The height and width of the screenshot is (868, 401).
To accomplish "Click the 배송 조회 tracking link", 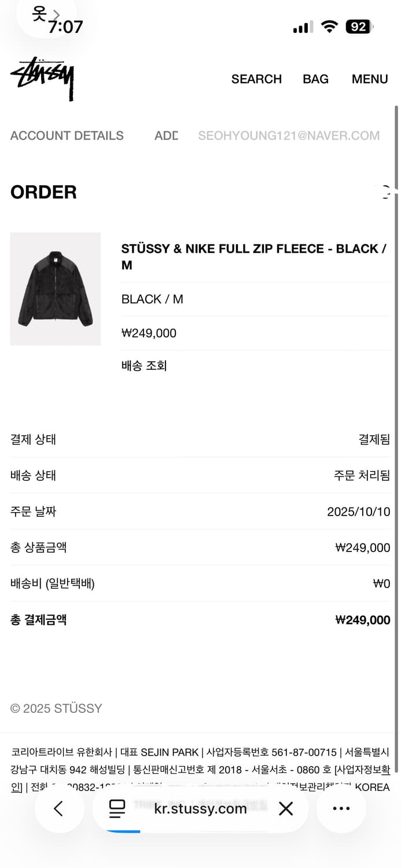I will pos(144,366).
